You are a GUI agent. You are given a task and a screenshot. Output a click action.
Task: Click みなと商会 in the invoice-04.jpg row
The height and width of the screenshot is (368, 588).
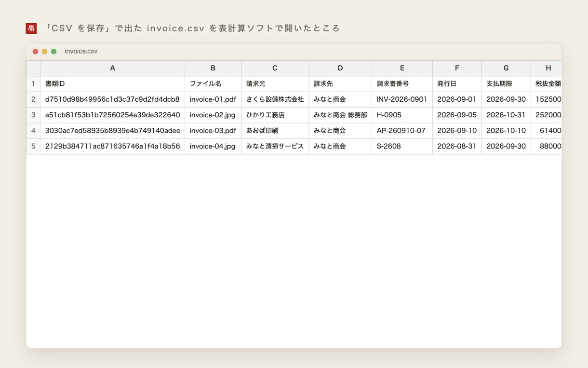click(340, 146)
